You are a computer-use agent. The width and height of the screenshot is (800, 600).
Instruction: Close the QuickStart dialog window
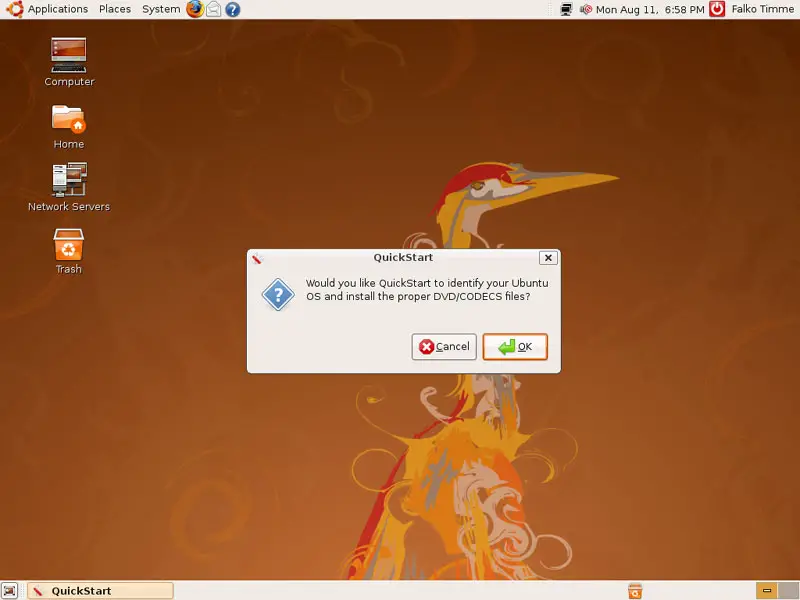(x=548, y=258)
